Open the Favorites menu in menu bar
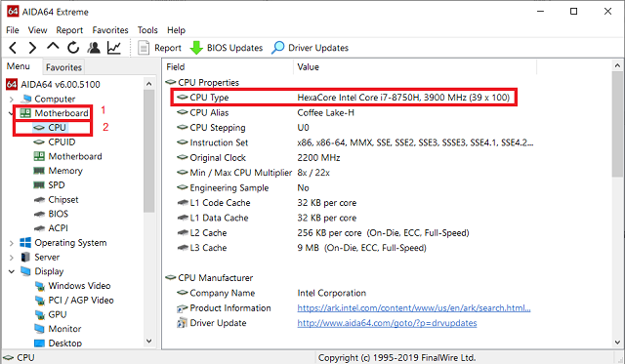Screen dimensions: 625x364 click(x=110, y=30)
